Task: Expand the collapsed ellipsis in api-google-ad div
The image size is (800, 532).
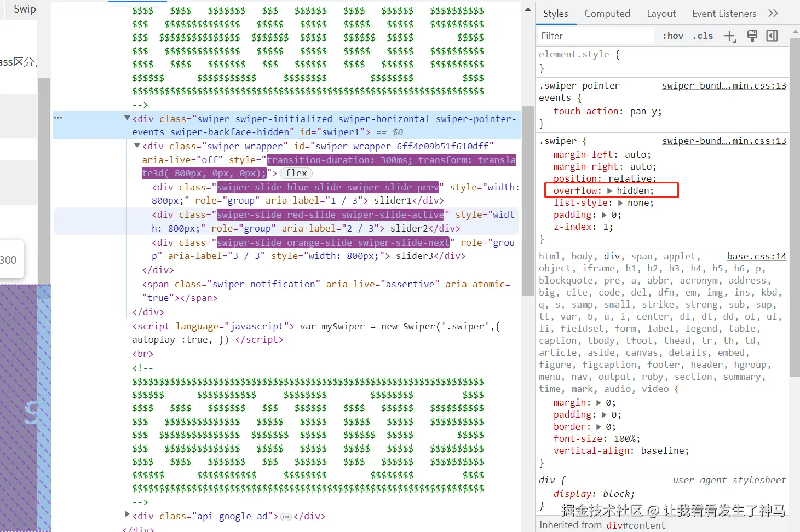Action: click(286, 517)
